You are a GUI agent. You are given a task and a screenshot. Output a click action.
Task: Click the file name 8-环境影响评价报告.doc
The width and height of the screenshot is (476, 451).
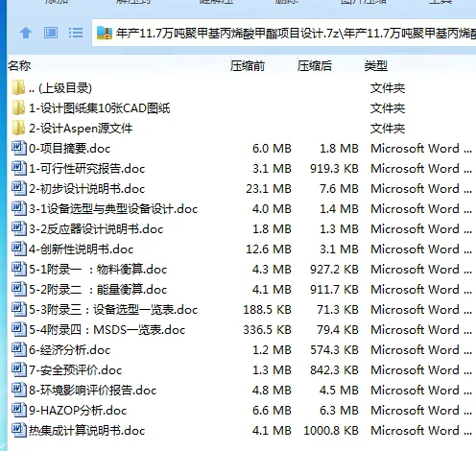click(x=93, y=391)
